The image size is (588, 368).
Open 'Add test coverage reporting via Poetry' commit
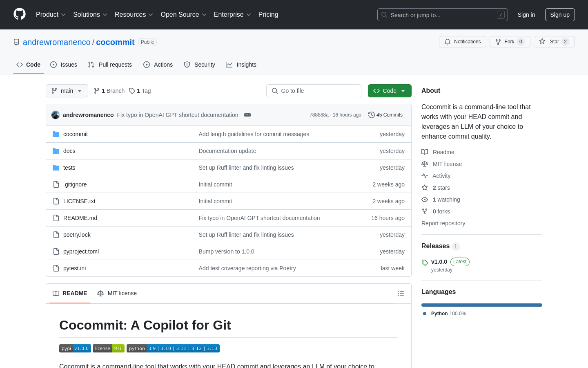(x=247, y=268)
